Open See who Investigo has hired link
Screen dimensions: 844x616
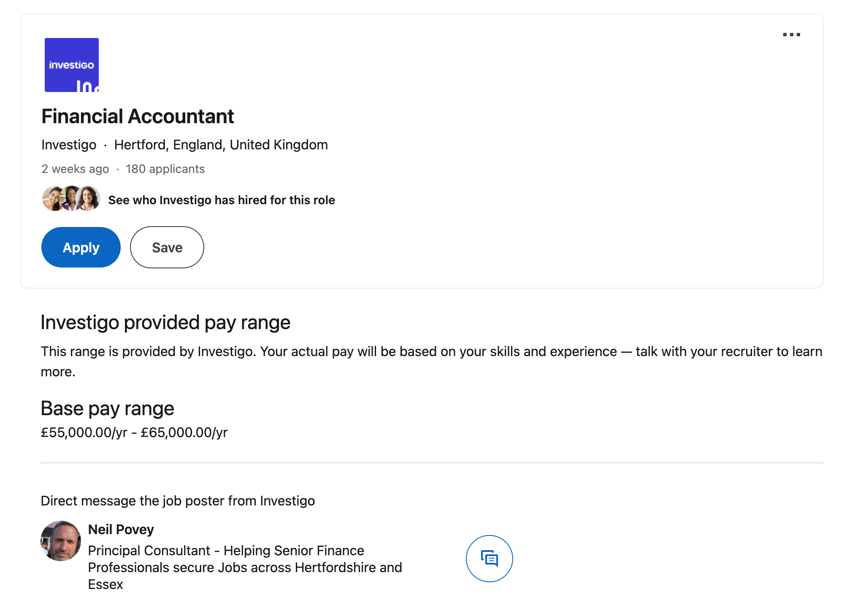coord(222,200)
